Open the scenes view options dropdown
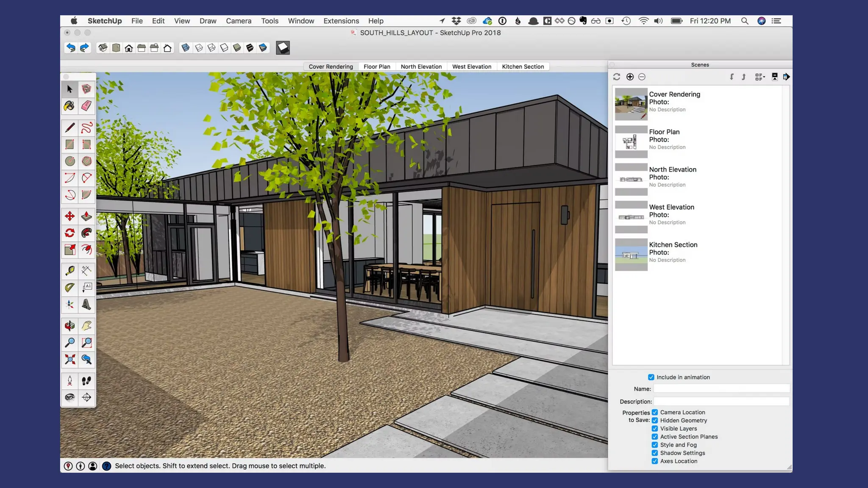Screen dimensions: 868x488 click(x=760, y=77)
